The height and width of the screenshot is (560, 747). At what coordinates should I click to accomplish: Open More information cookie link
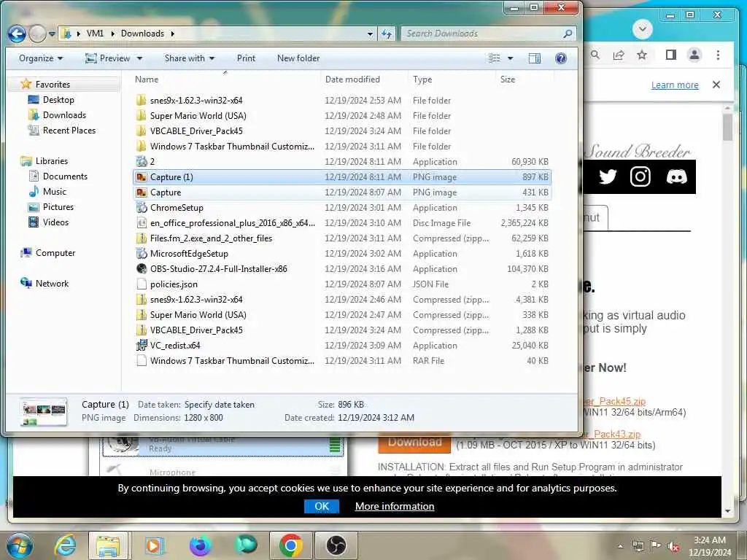click(x=395, y=506)
